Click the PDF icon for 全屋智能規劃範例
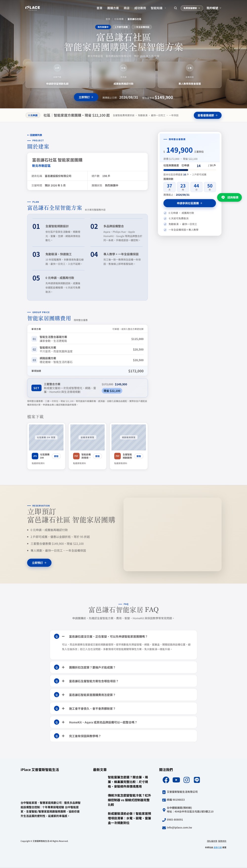Viewport: 247px width, 868px height. click(x=117, y=456)
